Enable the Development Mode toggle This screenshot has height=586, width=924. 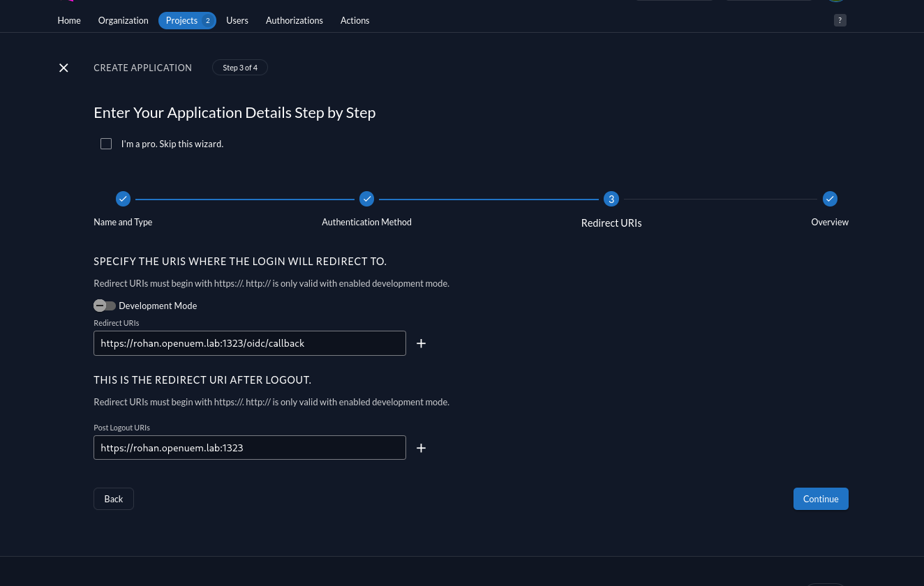click(105, 306)
